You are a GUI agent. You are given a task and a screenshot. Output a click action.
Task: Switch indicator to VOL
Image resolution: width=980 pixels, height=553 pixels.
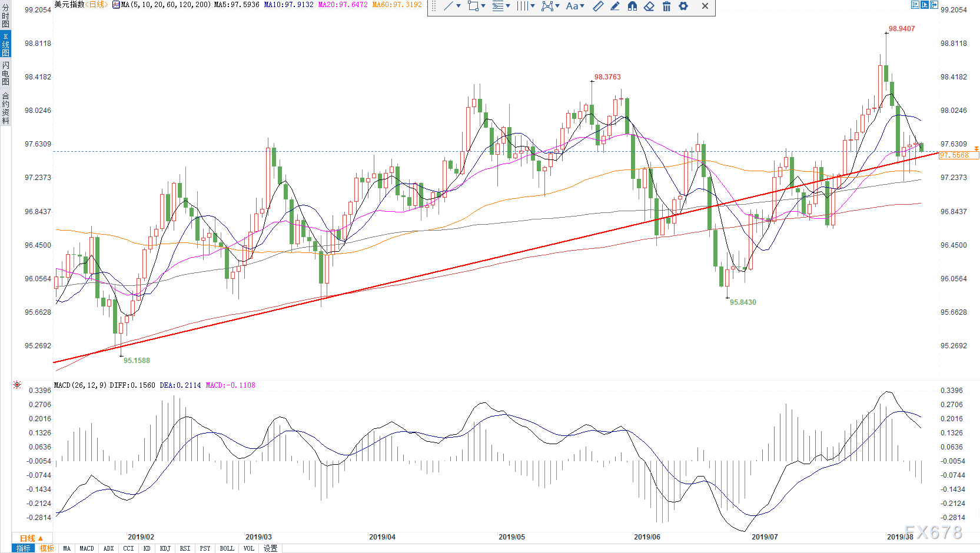pyautogui.click(x=248, y=548)
